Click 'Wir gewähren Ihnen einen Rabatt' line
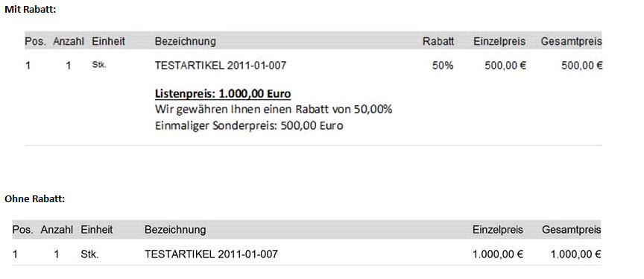 tap(274, 110)
